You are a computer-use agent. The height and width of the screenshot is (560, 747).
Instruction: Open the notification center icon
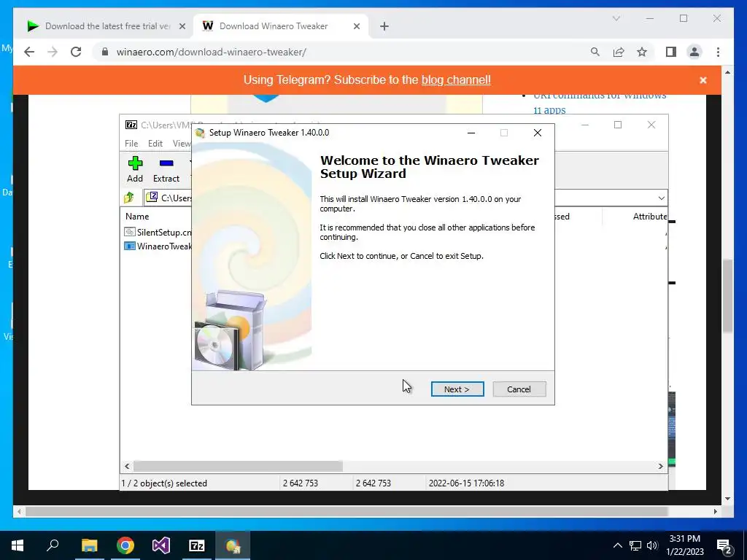coord(724,545)
